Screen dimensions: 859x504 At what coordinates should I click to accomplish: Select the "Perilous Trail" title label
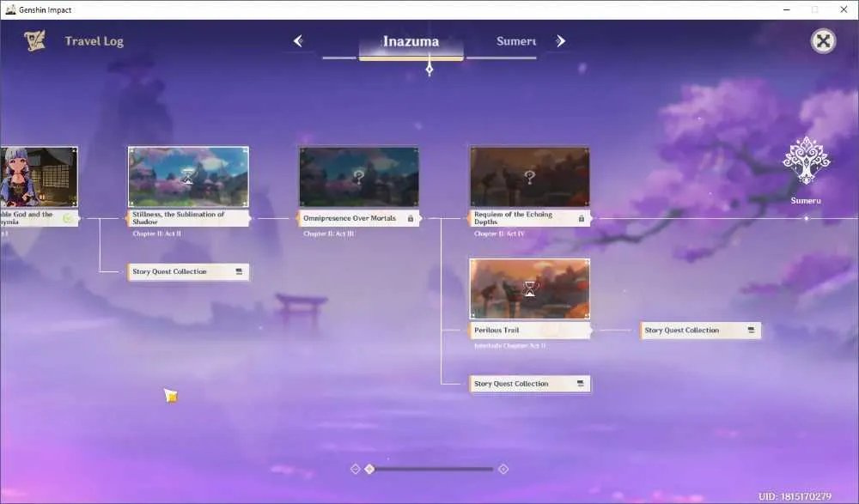pyautogui.click(x=530, y=331)
